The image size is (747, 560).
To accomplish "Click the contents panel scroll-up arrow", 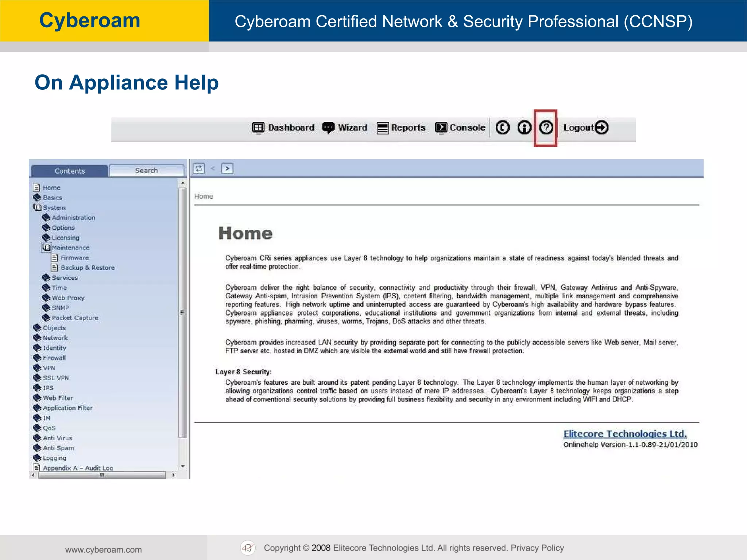I will coord(183,183).
